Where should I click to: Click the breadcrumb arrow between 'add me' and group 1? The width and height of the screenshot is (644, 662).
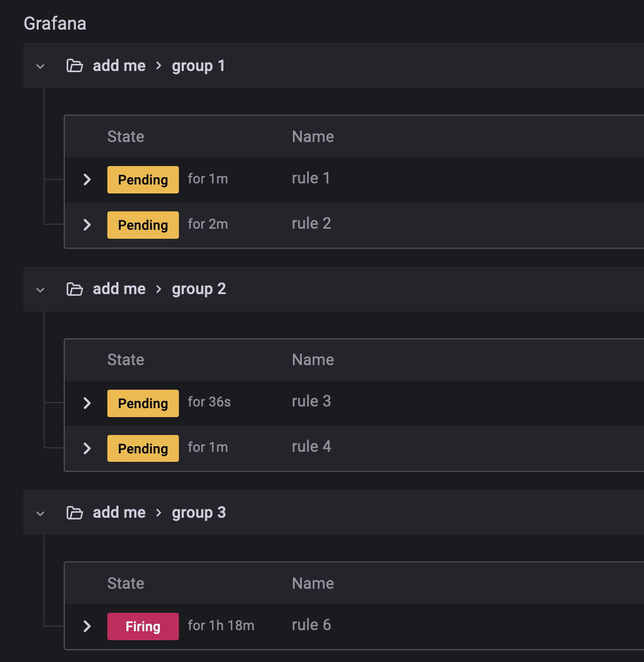[158, 65]
